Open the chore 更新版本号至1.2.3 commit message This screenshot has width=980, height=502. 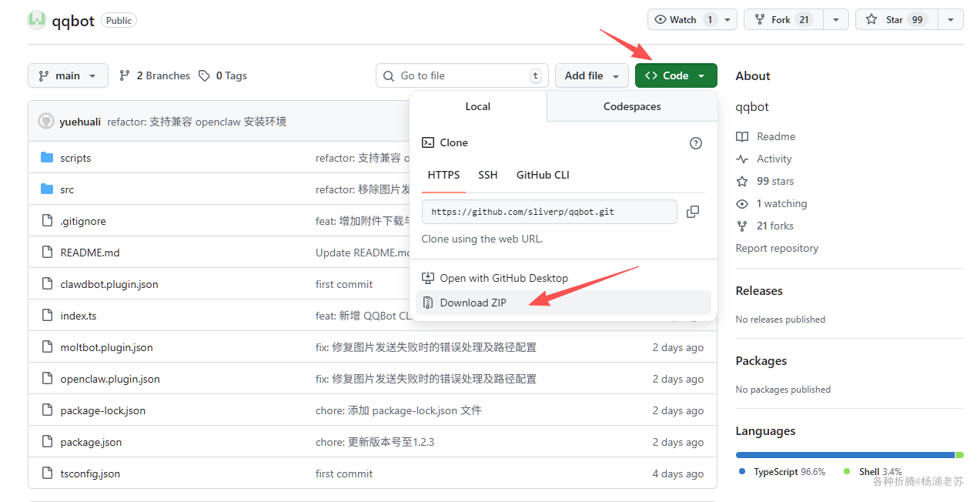tap(375, 442)
